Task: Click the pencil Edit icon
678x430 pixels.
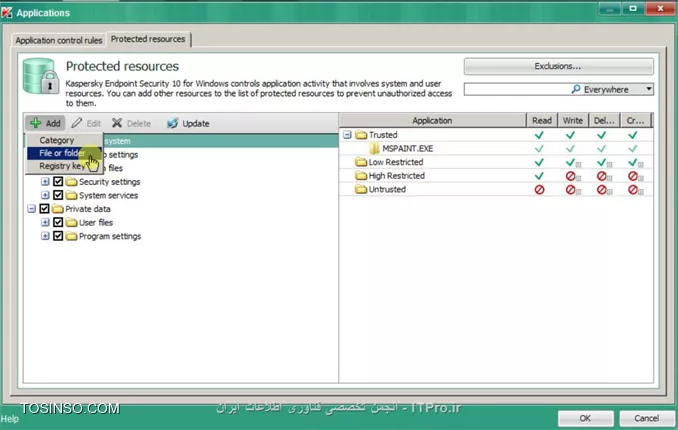Action: [77, 123]
